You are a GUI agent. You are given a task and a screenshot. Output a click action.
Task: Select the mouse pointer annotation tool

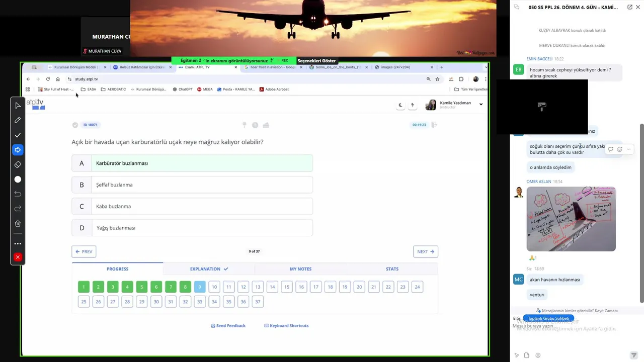(18, 106)
